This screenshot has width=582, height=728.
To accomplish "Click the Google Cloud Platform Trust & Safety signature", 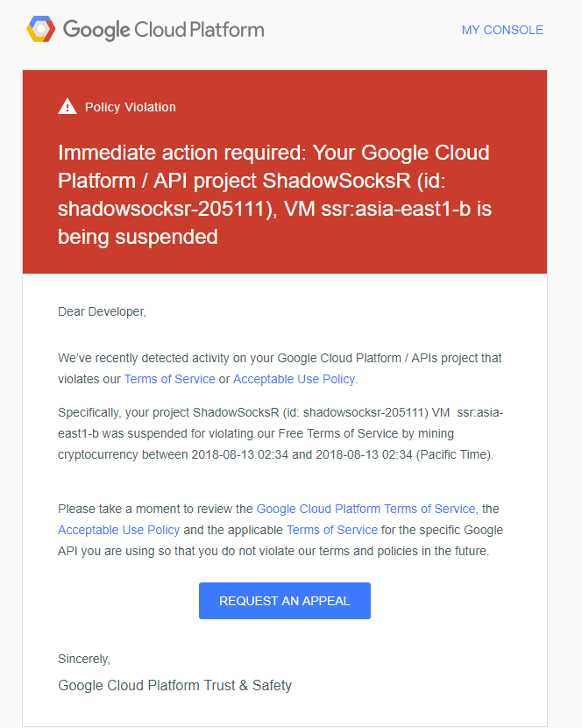I will click(x=175, y=685).
